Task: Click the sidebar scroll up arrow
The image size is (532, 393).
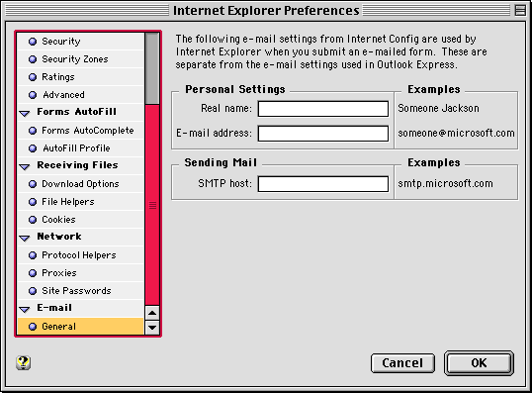Action: [x=152, y=313]
